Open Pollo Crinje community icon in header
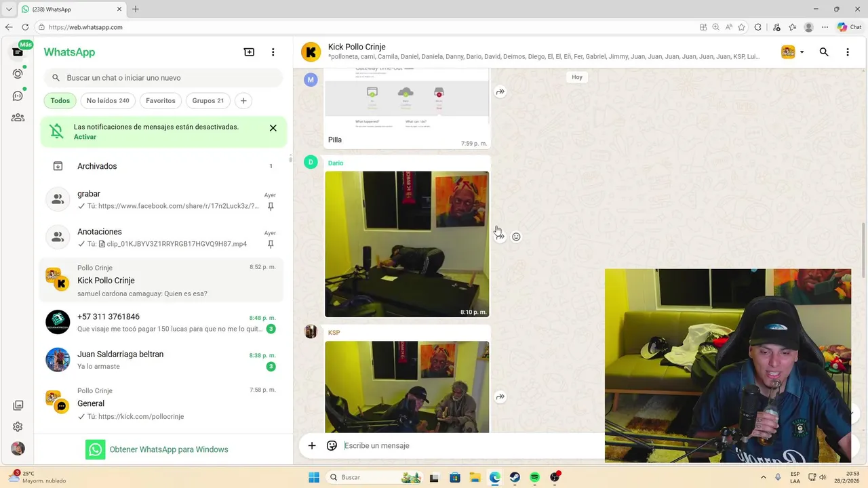 (x=788, y=52)
